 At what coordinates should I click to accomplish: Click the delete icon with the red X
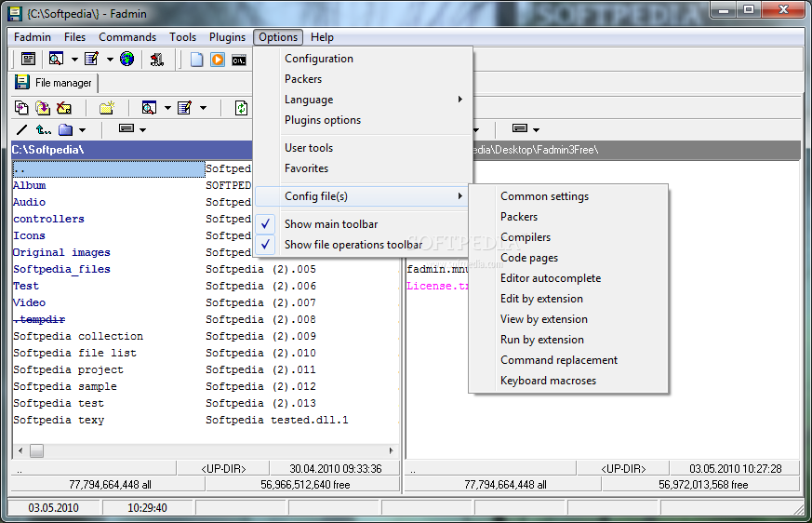pos(64,108)
